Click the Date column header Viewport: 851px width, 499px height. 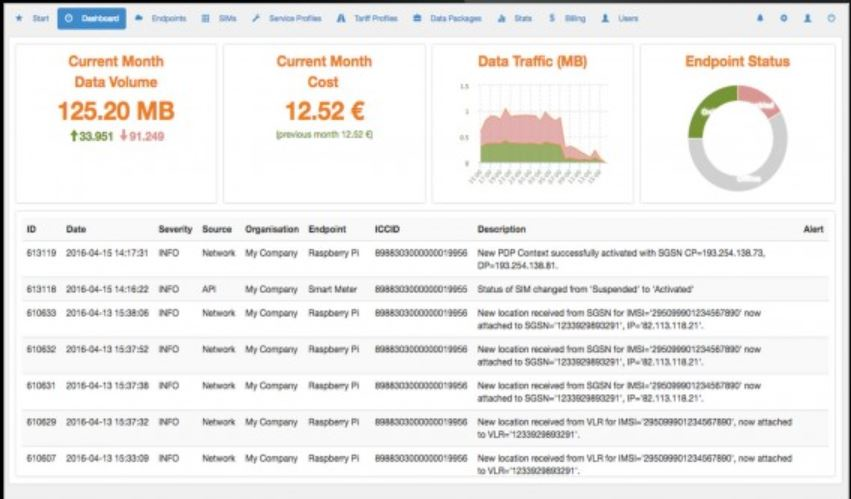pos(76,229)
